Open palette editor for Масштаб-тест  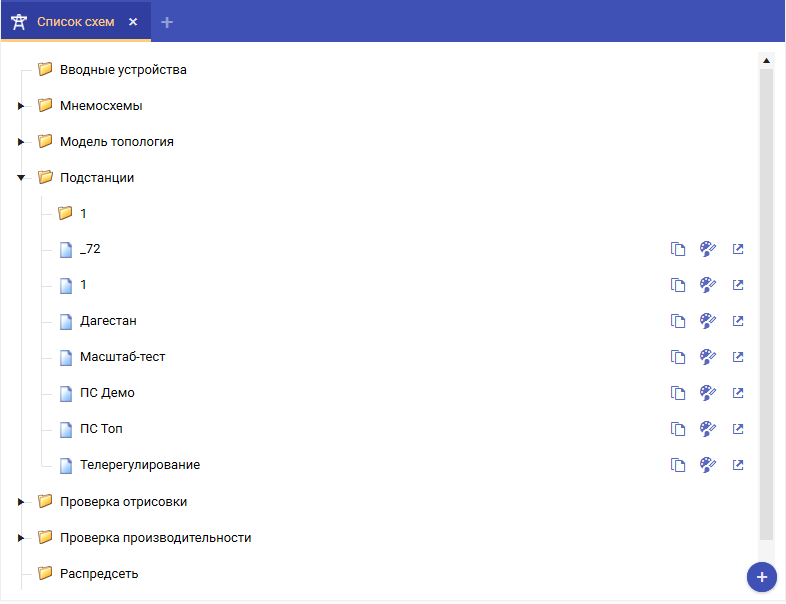tap(708, 357)
